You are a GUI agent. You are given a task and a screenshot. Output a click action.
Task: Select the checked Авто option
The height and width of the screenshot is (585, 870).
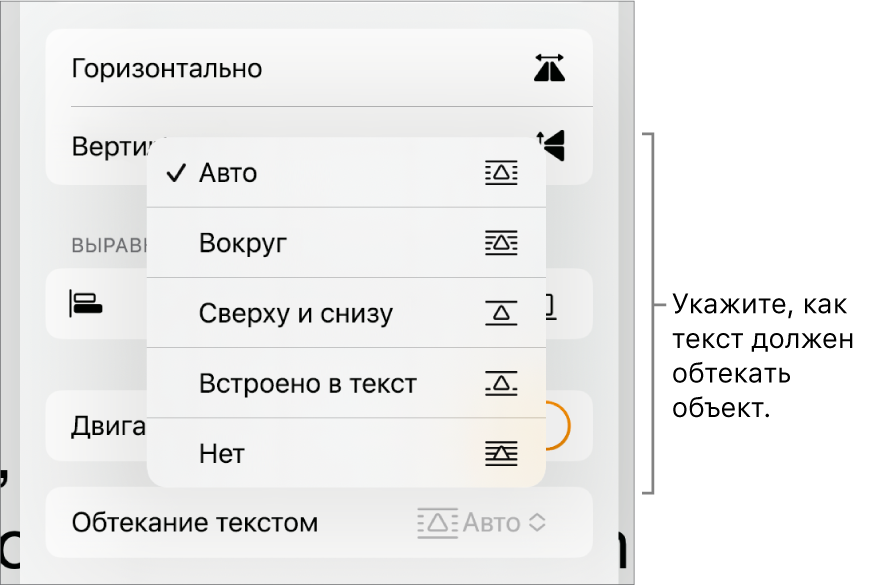click(x=228, y=173)
